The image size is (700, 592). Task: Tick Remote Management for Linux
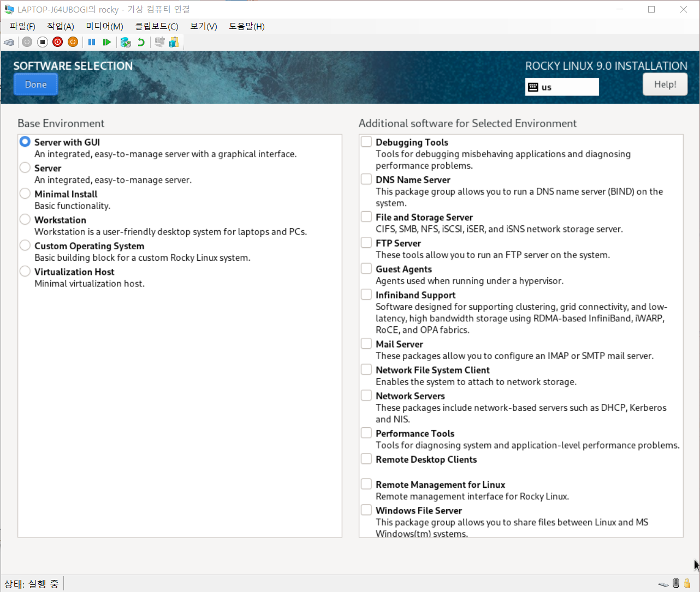[366, 484]
